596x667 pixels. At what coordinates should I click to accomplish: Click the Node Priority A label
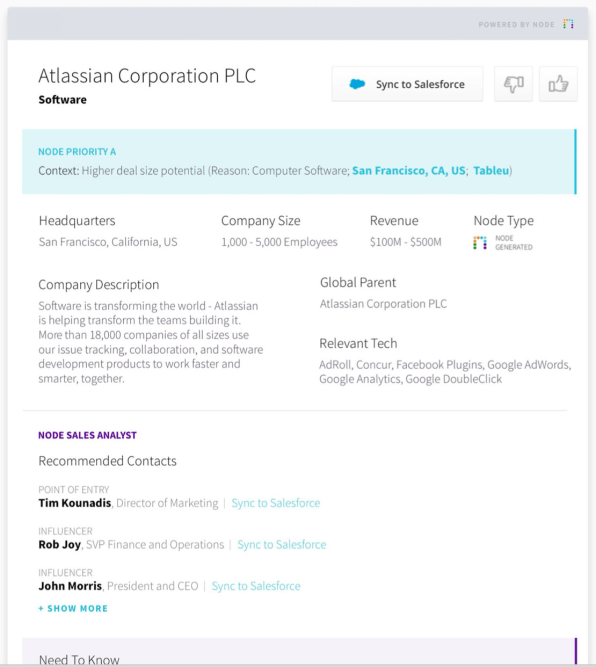pos(77,152)
